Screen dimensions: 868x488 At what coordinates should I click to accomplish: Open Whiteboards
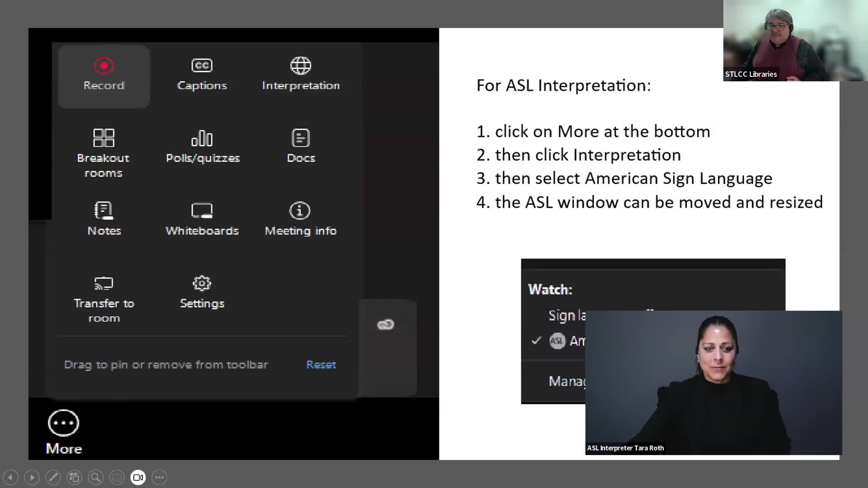coord(202,219)
